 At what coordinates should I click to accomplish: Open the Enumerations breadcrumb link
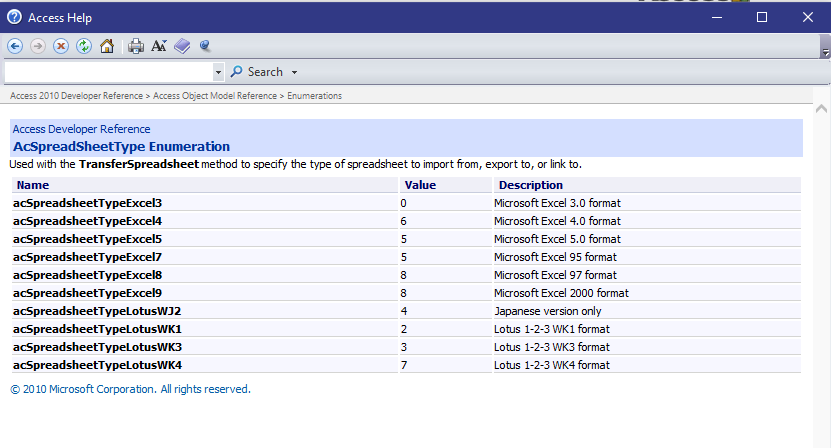pyautogui.click(x=315, y=96)
